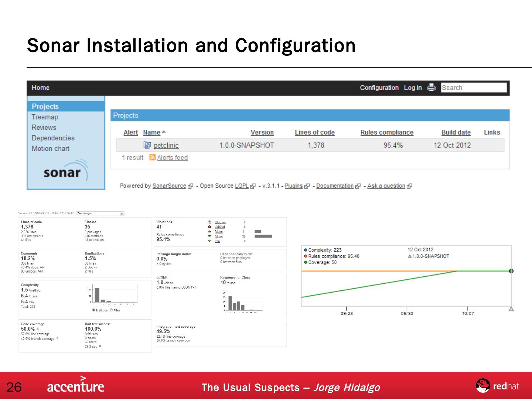Open the petclinic project link
Viewport: 532px width, 399px height.
pyautogui.click(x=166, y=146)
